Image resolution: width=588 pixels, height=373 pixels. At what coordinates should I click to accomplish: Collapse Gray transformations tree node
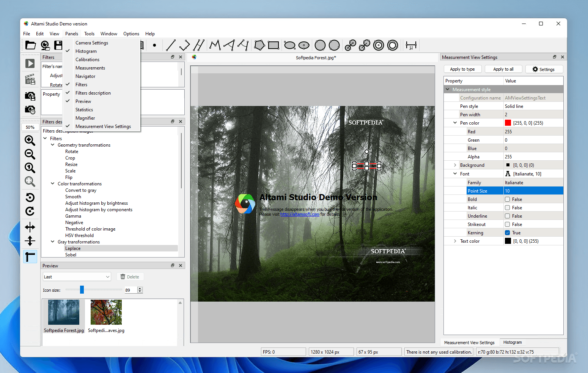click(x=53, y=242)
